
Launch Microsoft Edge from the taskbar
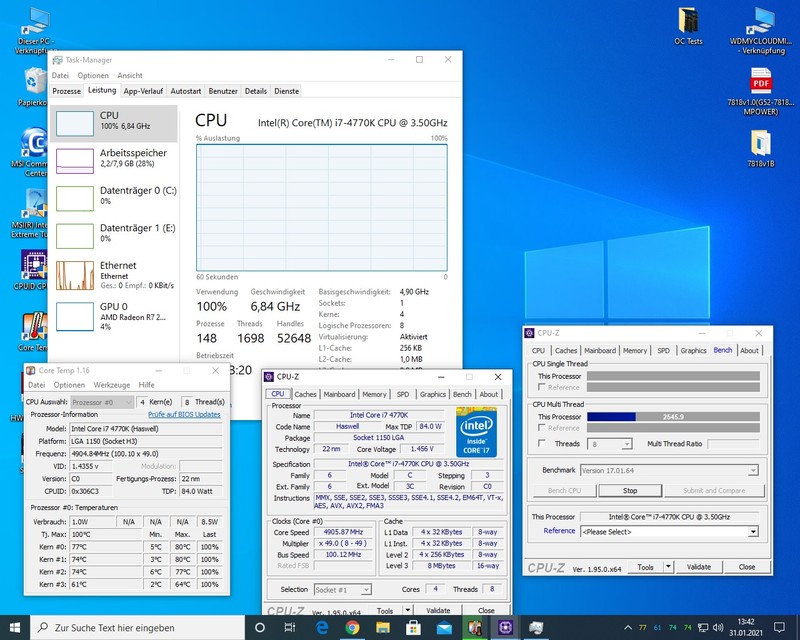pyautogui.click(x=322, y=627)
